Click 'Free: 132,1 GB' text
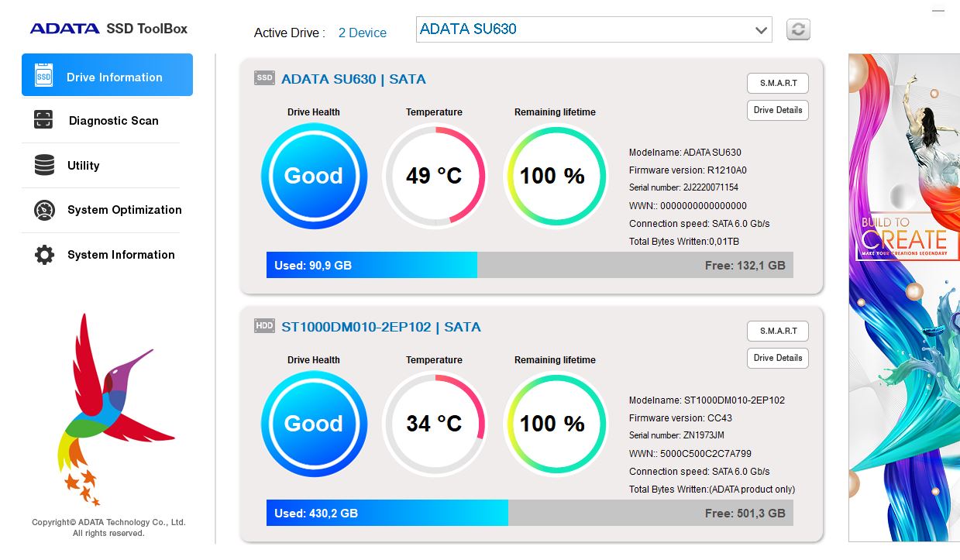 coord(745,265)
